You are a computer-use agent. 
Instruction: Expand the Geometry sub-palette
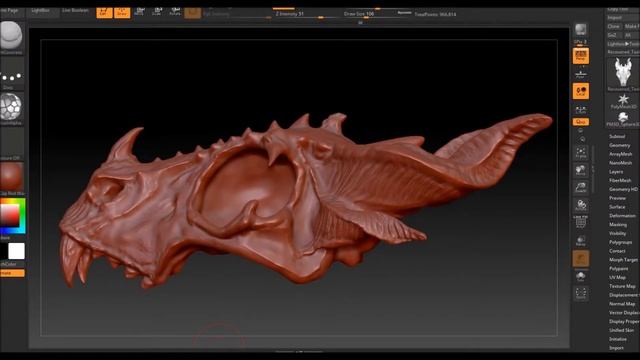point(620,145)
